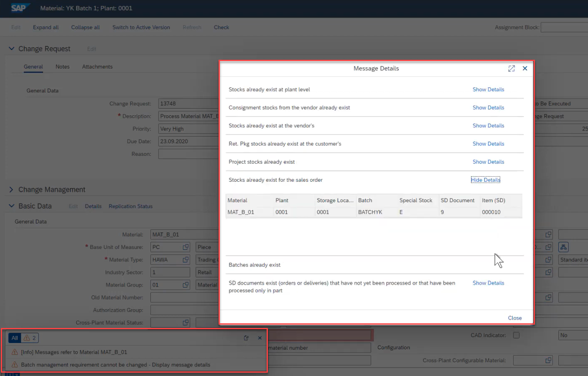
Task: Filter messages by the warnings toggle
Action: pos(30,338)
